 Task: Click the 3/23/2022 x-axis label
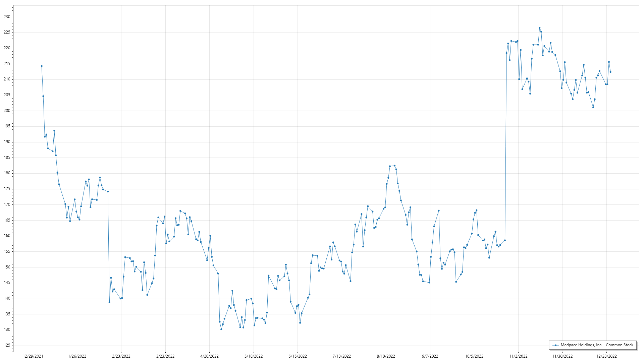click(165, 356)
